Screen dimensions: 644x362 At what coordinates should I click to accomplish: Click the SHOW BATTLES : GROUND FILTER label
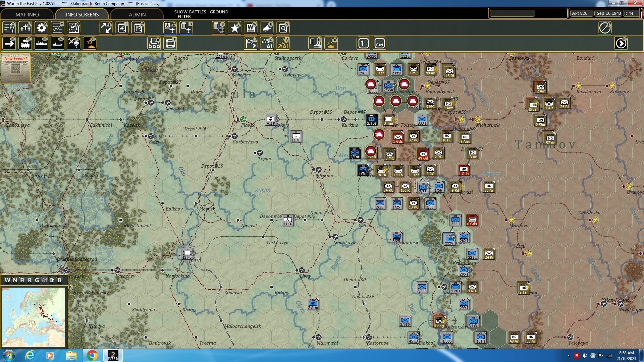200,14
